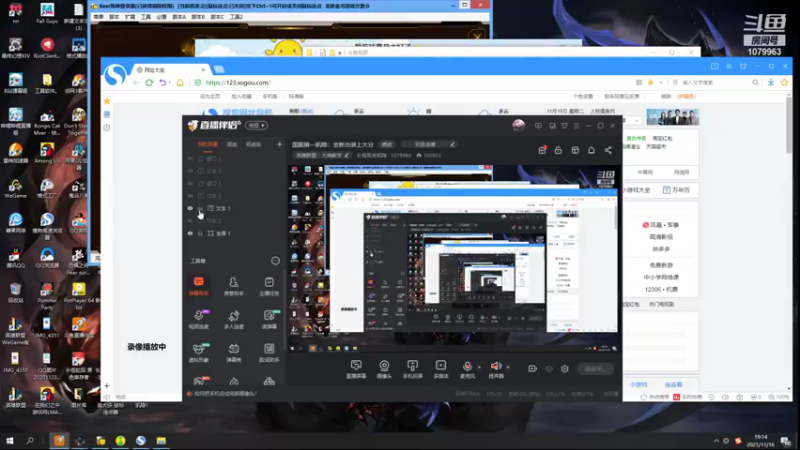Viewport: 800px width, 450px height.
Task: Add a new scene with plus icon
Action: [x=279, y=144]
